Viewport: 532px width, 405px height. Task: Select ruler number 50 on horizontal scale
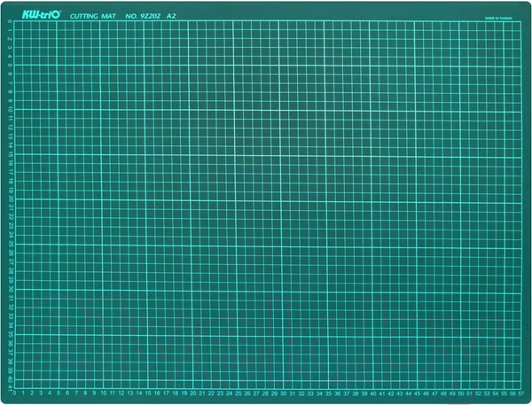pyautogui.click(x=460, y=393)
